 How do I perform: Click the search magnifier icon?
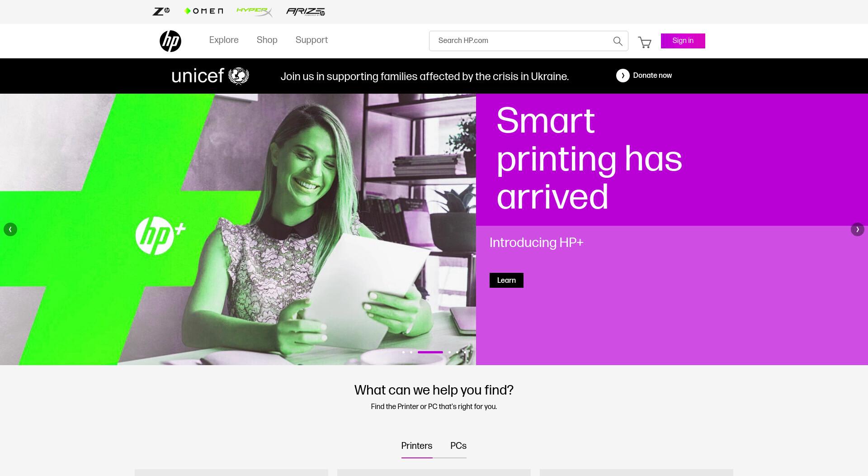(618, 41)
